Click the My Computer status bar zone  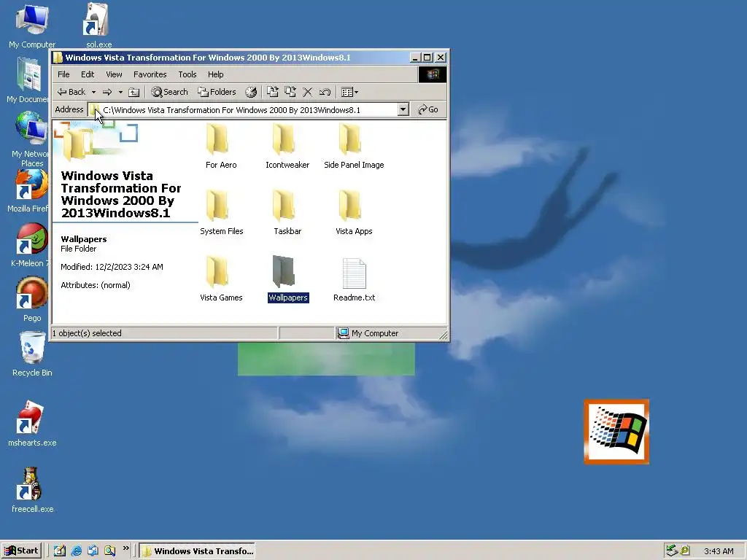pos(368,333)
